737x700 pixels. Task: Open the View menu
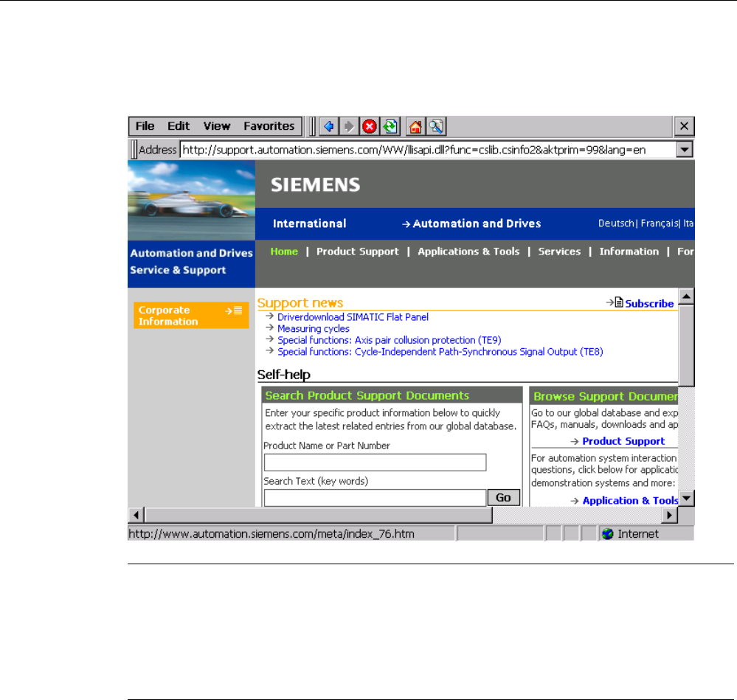(217, 126)
